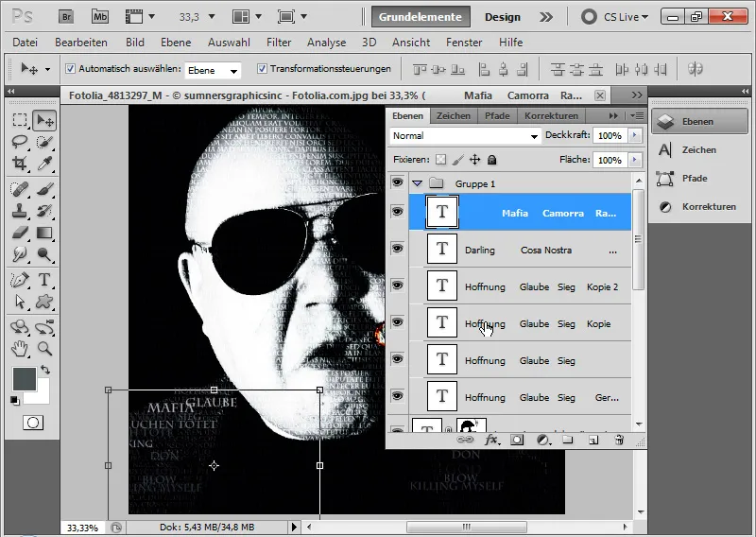Open the Bearbeiten menu

coord(81,43)
